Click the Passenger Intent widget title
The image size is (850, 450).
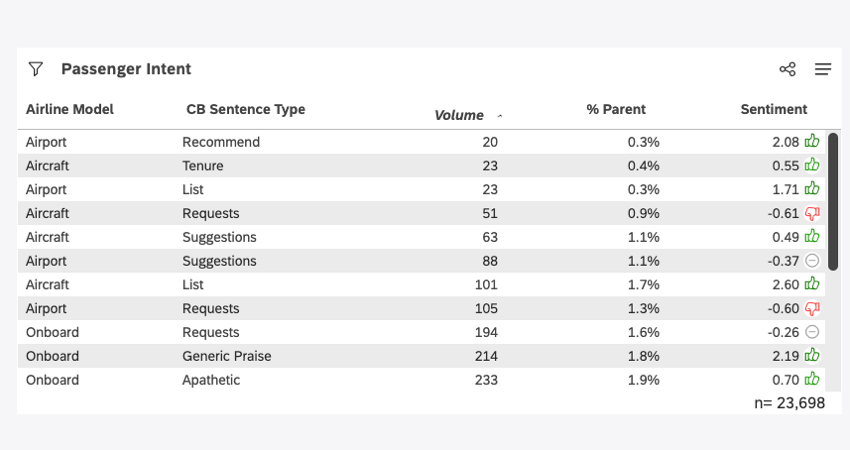[126, 69]
